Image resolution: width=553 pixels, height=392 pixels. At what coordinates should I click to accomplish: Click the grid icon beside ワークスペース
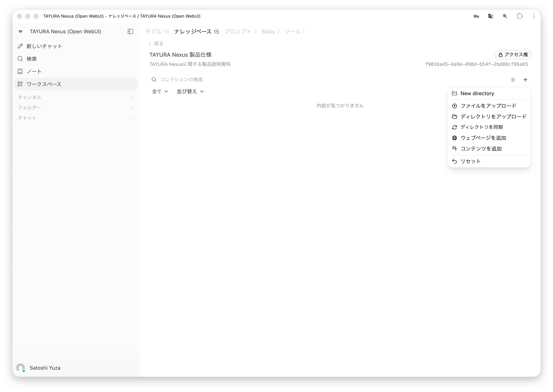20,84
